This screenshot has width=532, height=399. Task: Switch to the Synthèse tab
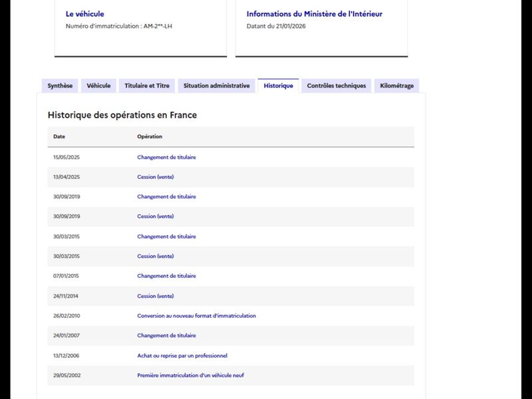tap(60, 86)
